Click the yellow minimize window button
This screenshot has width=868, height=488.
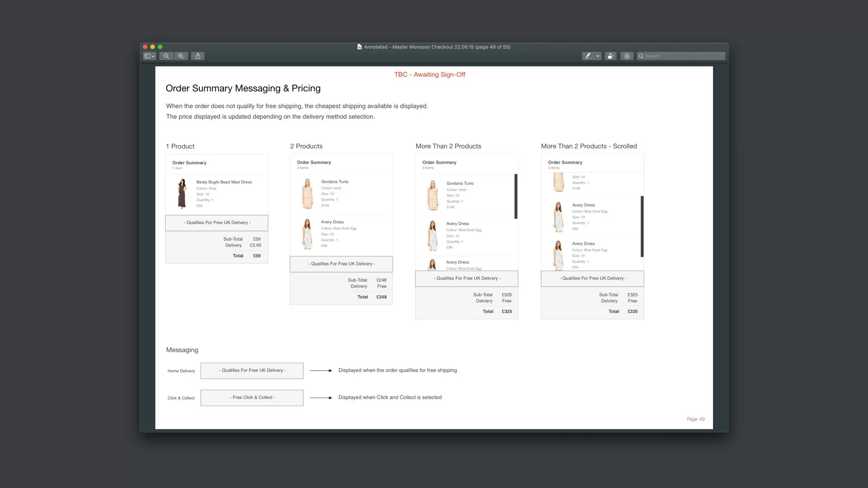pyautogui.click(x=153, y=47)
